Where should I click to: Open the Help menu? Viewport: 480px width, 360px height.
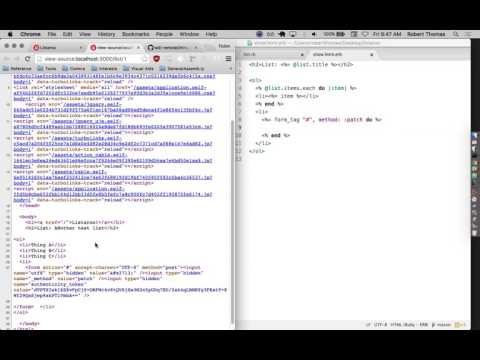pyautogui.click(x=211, y=34)
